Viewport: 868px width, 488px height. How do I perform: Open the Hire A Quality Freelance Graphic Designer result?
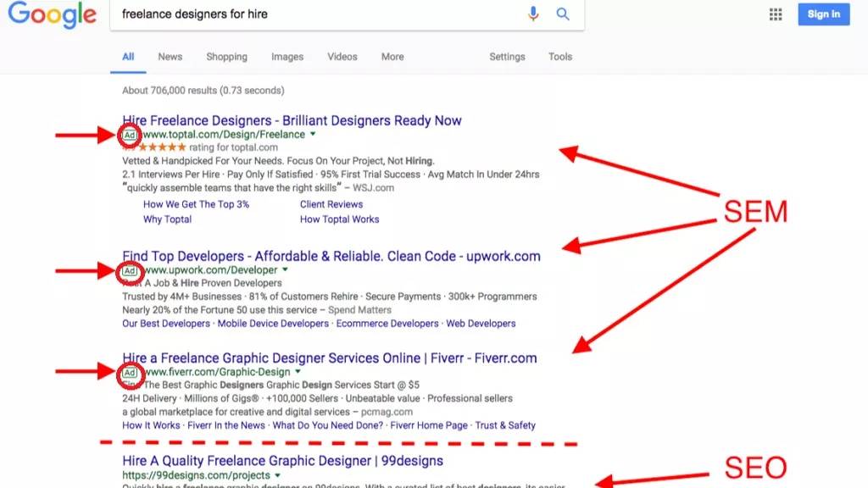(x=283, y=461)
